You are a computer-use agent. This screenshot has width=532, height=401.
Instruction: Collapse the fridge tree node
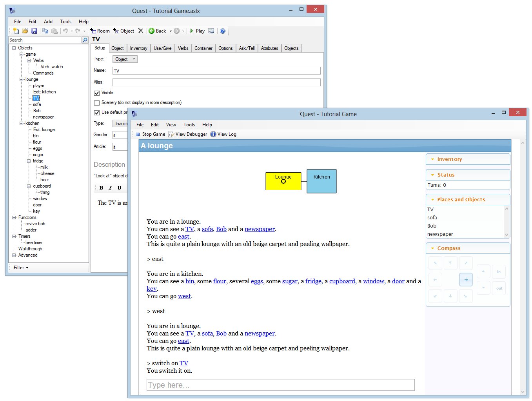29,161
